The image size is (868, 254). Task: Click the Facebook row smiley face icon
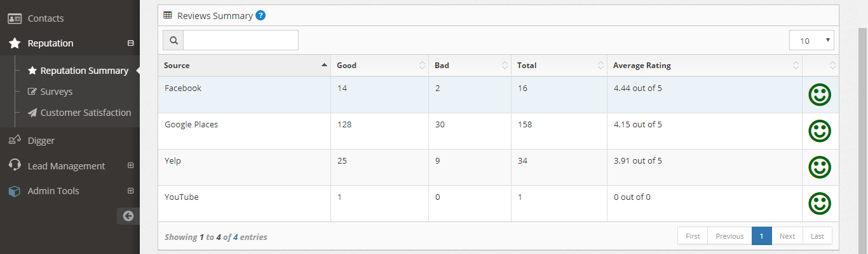pos(820,95)
